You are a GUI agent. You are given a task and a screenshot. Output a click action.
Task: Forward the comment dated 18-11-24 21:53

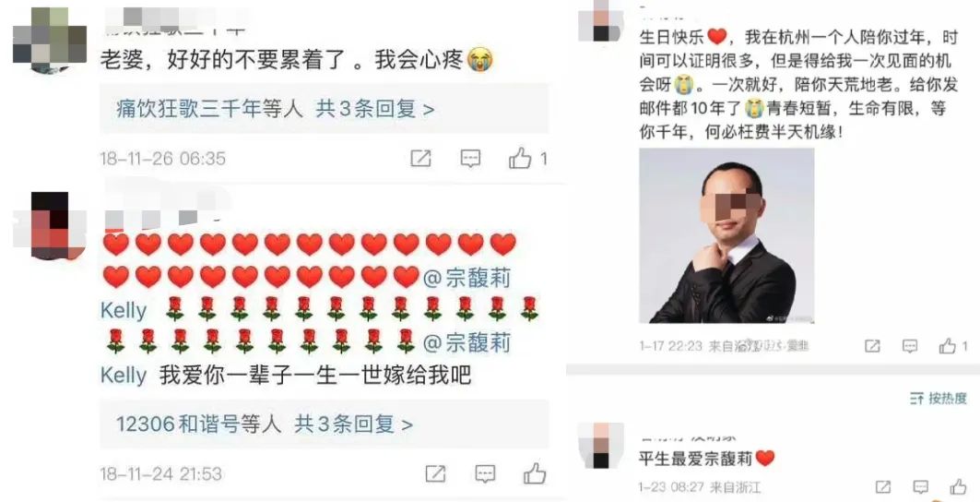(x=436, y=473)
